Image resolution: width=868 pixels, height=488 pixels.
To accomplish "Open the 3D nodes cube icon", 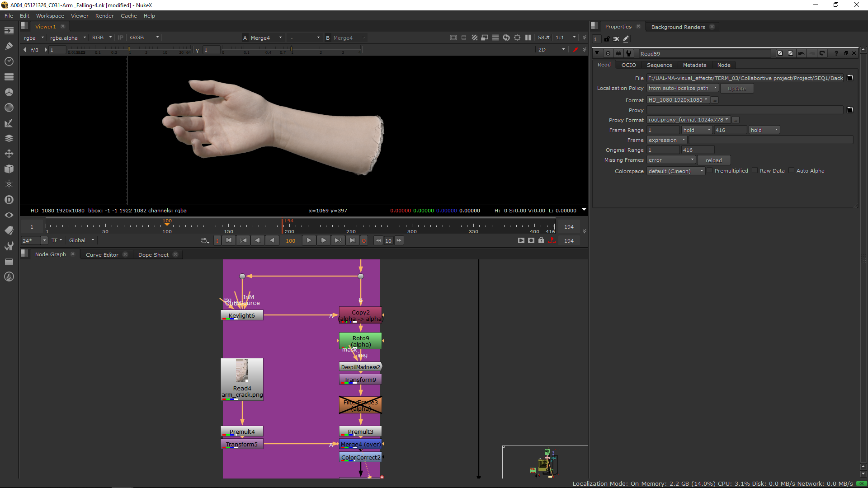I will (9, 169).
